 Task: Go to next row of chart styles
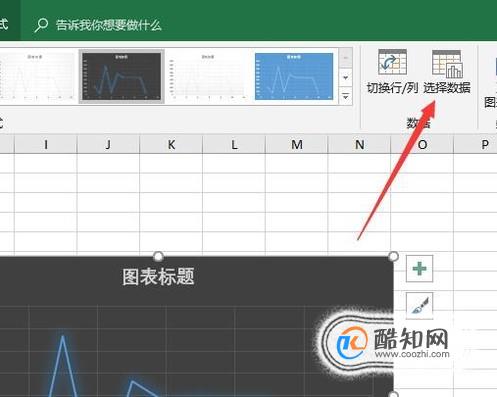(346, 78)
